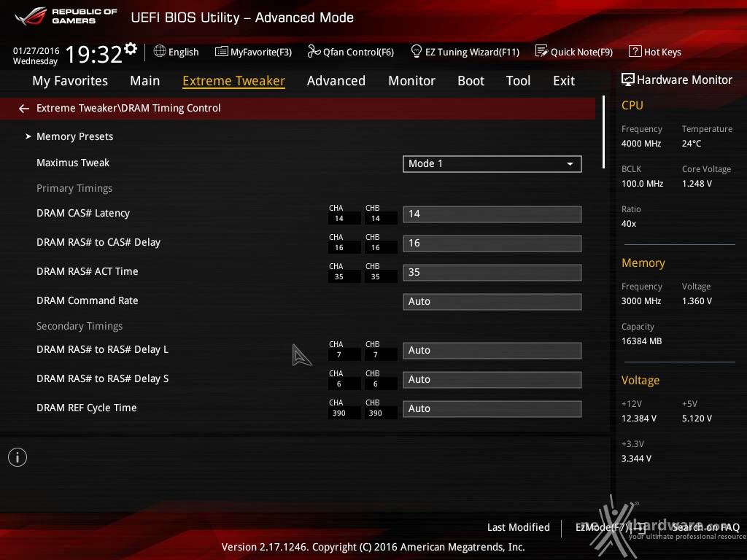Click the +12V 12.384 V reading
This screenshot has height=560, width=747.
click(x=638, y=419)
